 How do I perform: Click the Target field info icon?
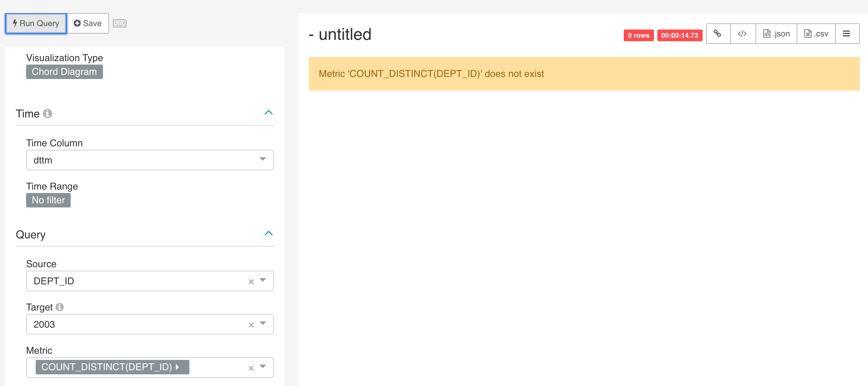click(60, 307)
